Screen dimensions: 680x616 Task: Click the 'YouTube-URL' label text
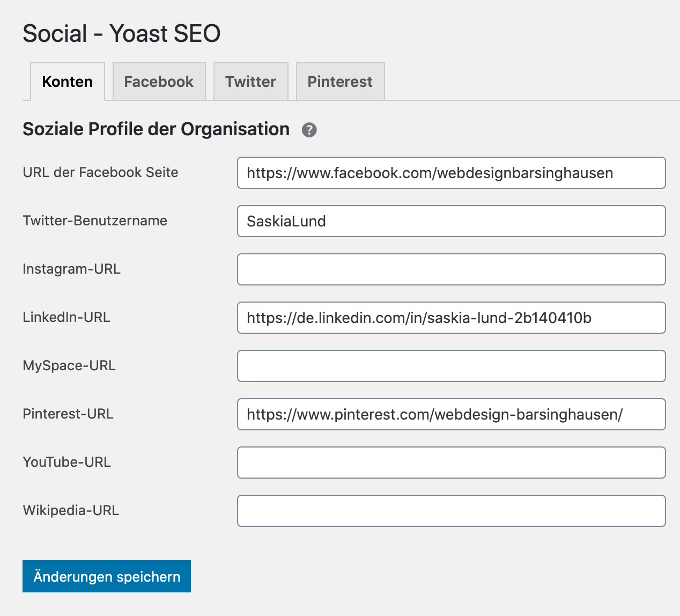click(x=66, y=462)
